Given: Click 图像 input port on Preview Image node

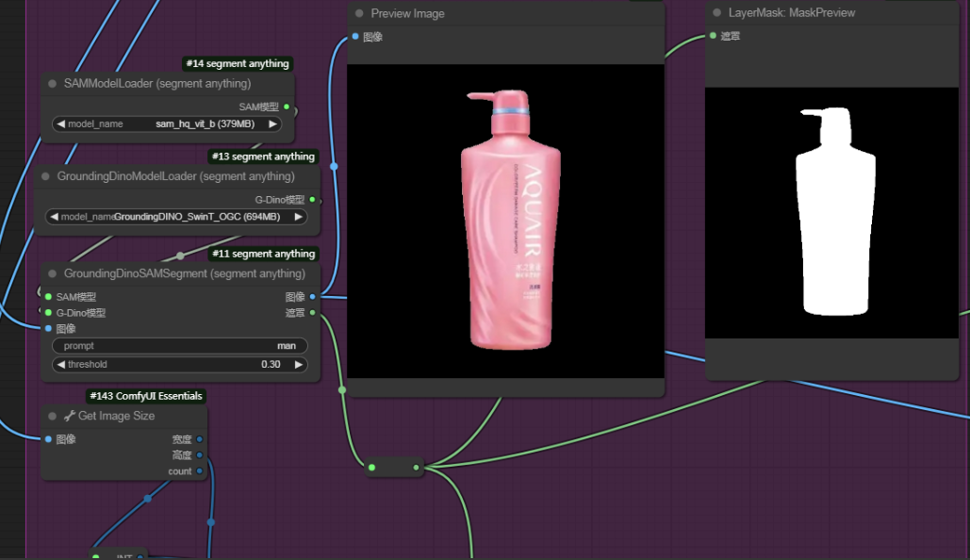Looking at the screenshot, I should pyautogui.click(x=355, y=37).
